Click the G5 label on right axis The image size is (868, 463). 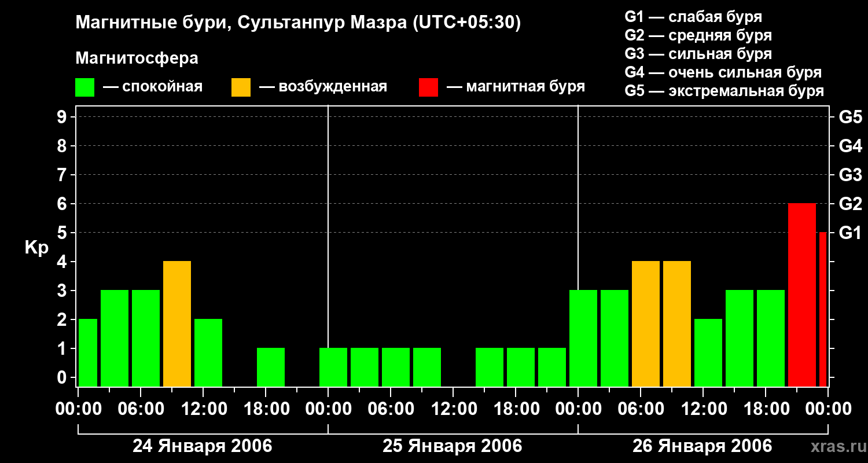(x=851, y=117)
